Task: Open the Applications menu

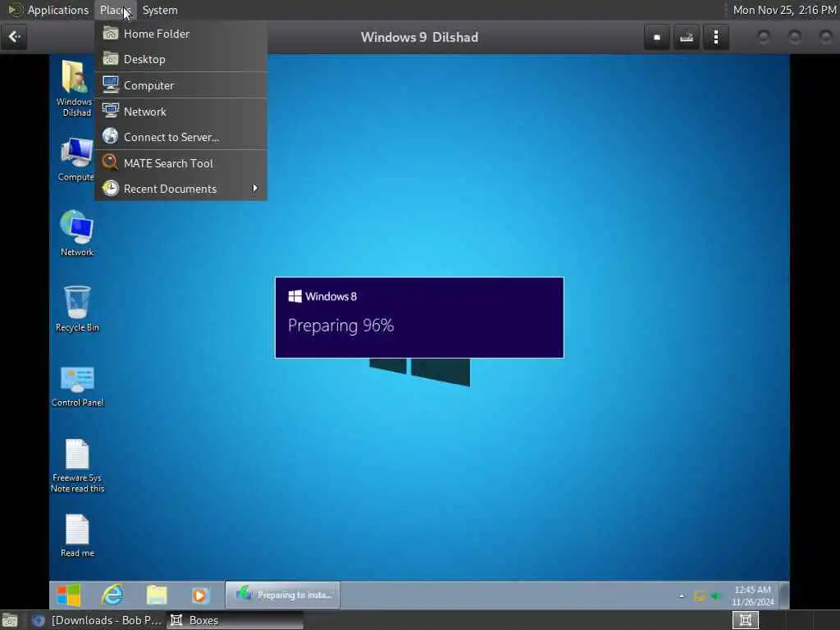Action: tap(48, 10)
